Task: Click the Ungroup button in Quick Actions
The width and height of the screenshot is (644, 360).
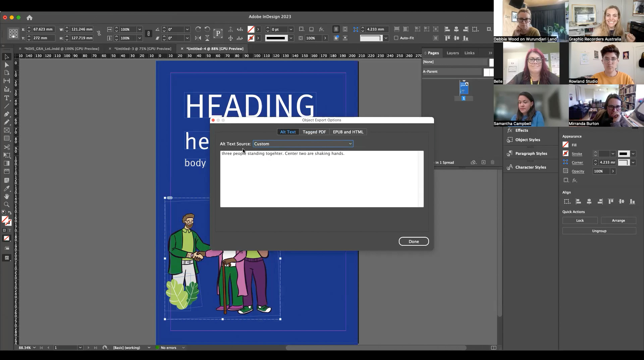Action: [599, 231]
